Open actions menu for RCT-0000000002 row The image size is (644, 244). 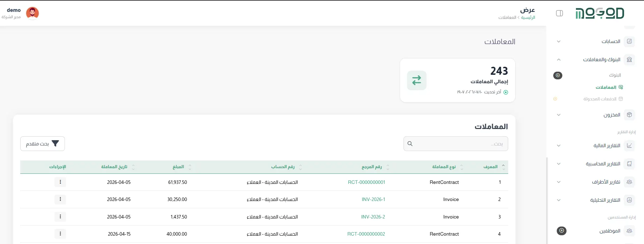click(60, 234)
